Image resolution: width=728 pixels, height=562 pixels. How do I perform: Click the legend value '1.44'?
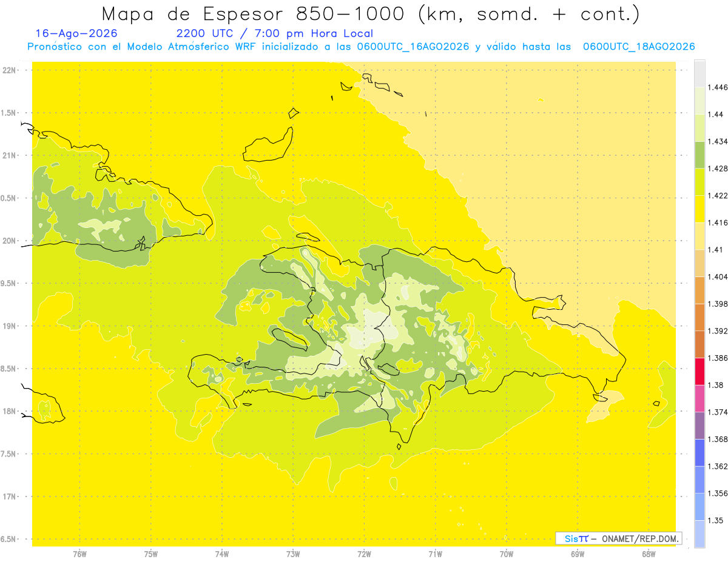pos(716,115)
